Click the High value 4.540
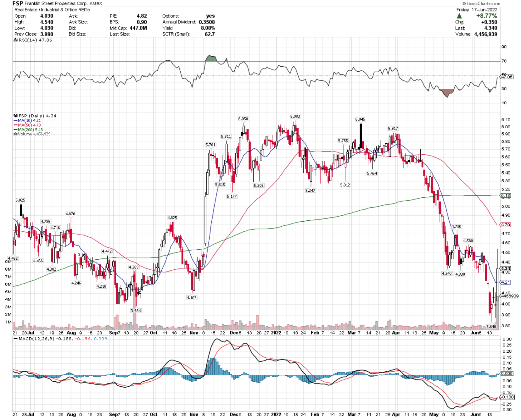Viewport: 521px width, 420px height. (x=47, y=22)
